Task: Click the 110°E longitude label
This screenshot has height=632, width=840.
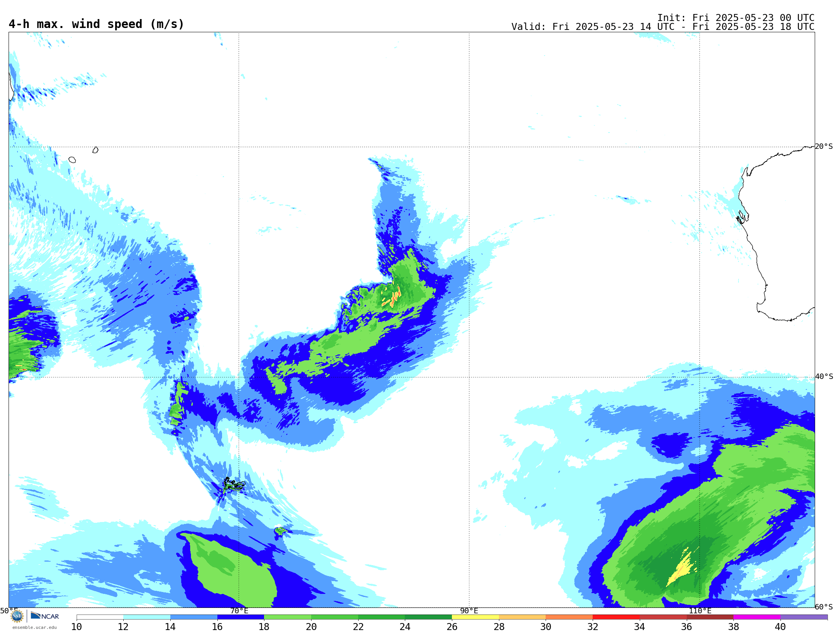Action: pos(700,611)
